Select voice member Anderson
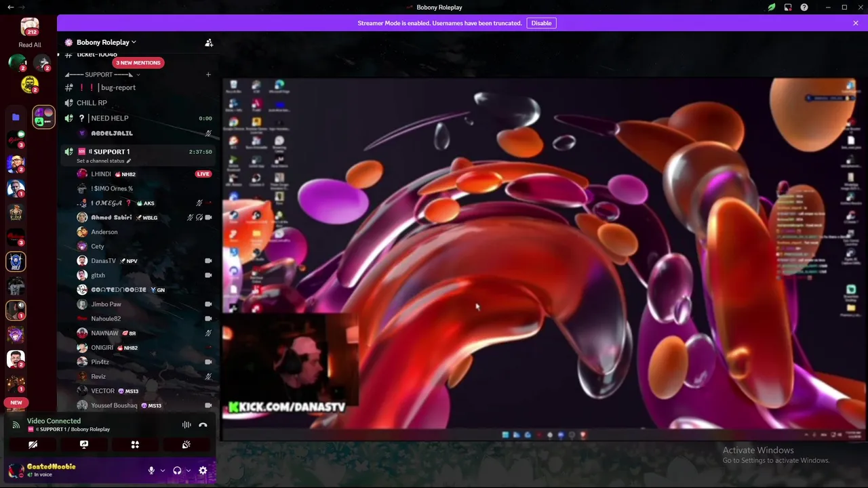 (144, 232)
